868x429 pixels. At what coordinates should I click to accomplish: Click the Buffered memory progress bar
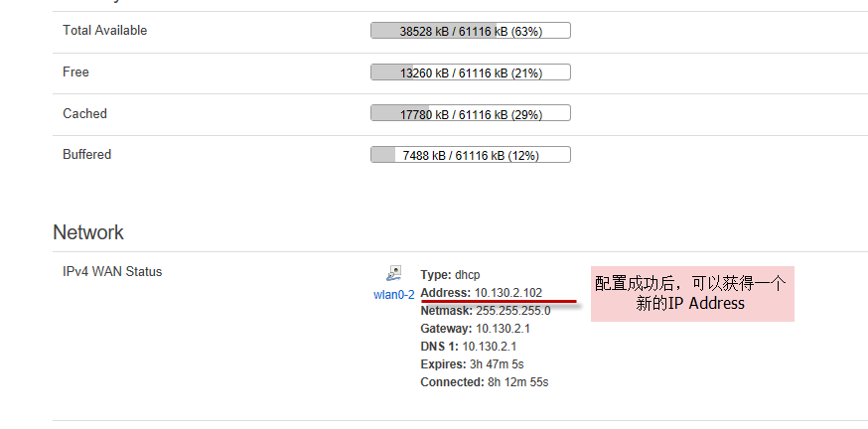[471, 155]
